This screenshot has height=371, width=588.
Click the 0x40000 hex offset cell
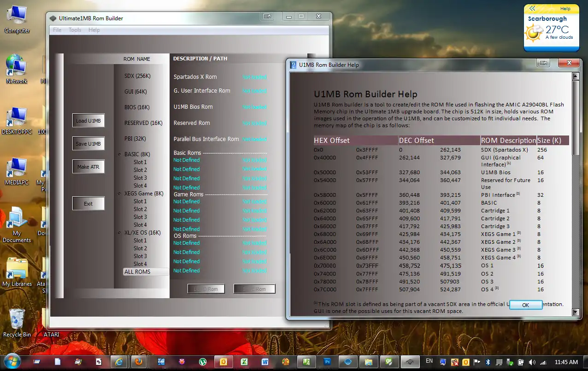[x=325, y=158]
